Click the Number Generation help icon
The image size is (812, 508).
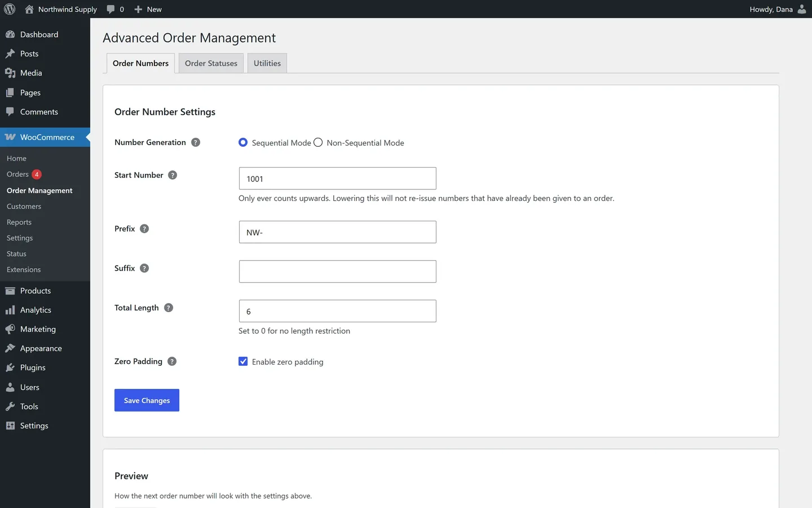(196, 142)
